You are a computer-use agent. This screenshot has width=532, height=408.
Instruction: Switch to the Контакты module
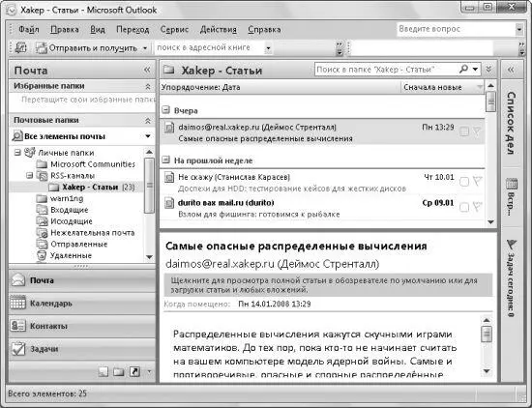[82, 326]
